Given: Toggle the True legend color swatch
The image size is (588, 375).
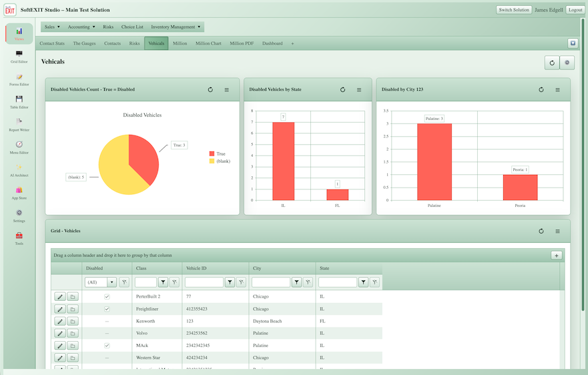Looking at the screenshot, I should (x=212, y=153).
